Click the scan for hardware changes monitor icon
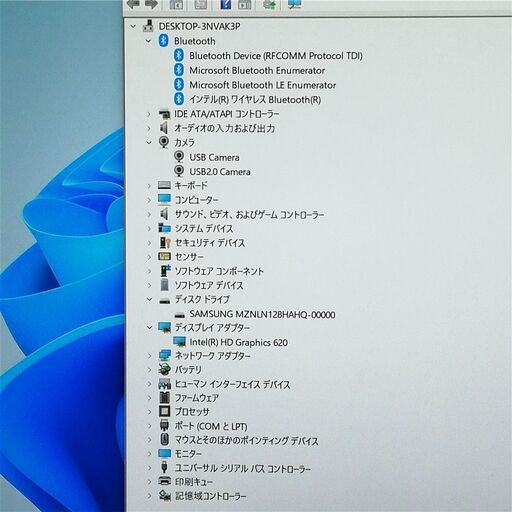This screenshot has height=512, width=512. (x=295, y=4)
